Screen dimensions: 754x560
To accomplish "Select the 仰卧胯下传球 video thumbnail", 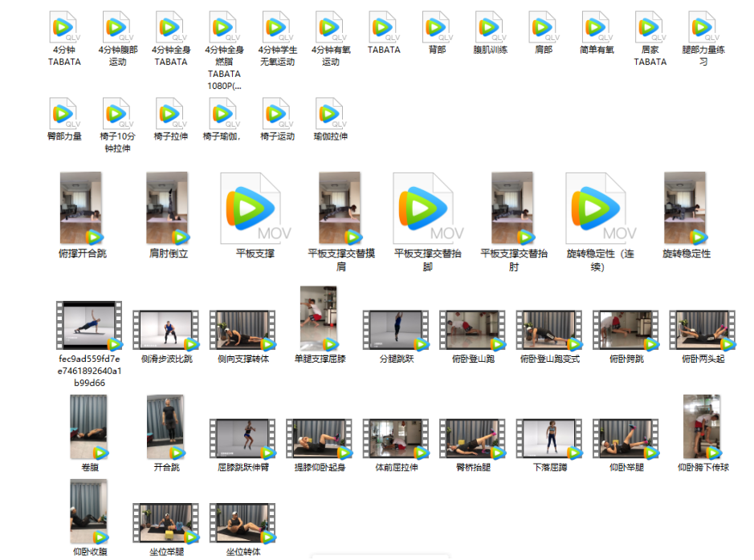I will (x=703, y=427).
